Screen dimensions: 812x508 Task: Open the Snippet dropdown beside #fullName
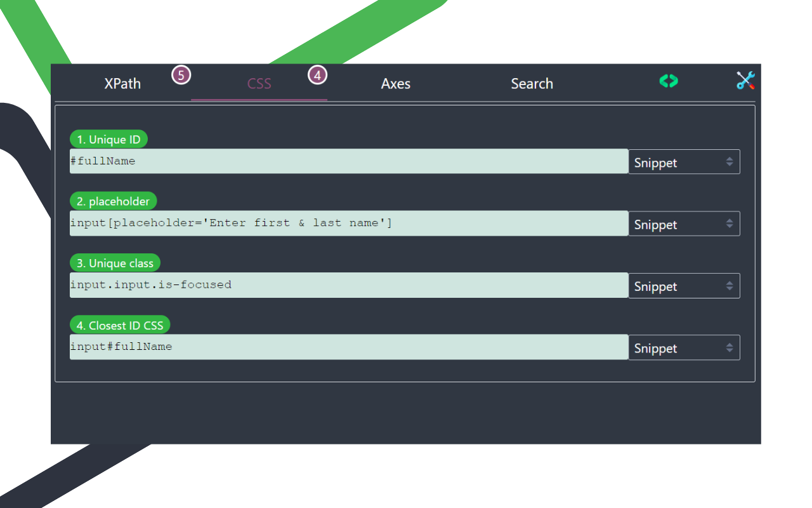[684, 161]
